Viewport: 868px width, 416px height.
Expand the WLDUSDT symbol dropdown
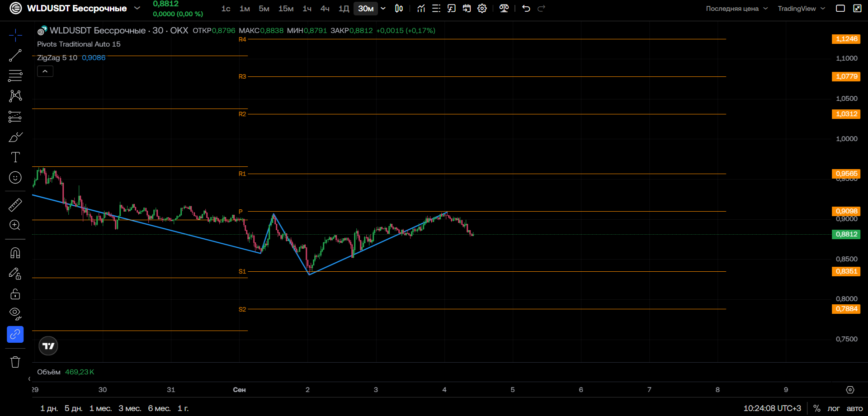point(137,8)
